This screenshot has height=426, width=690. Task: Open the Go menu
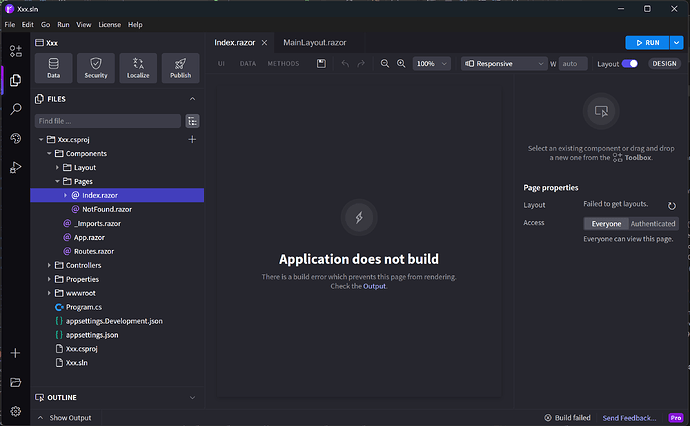click(45, 25)
